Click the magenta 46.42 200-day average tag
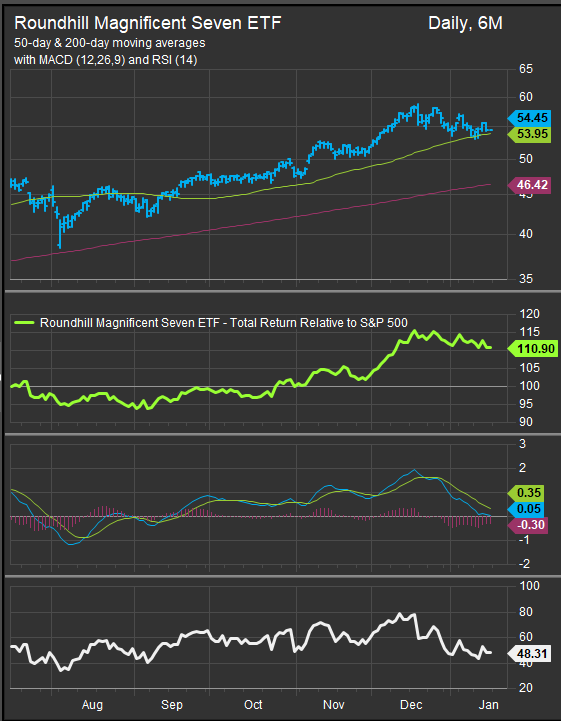 (529, 185)
